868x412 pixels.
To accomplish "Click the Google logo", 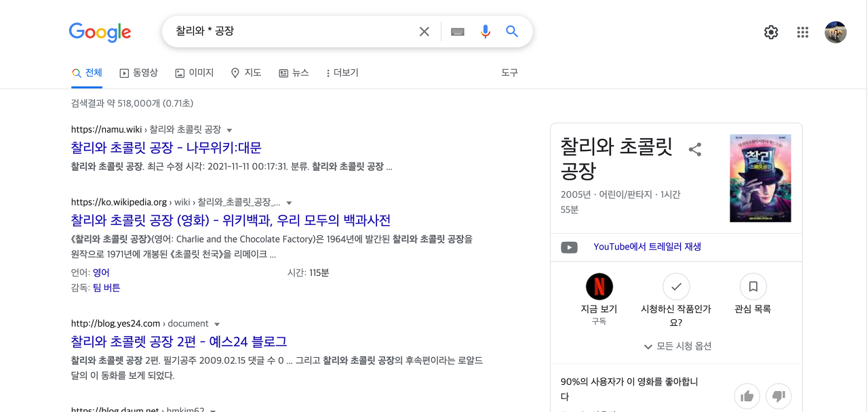I will pos(100,32).
